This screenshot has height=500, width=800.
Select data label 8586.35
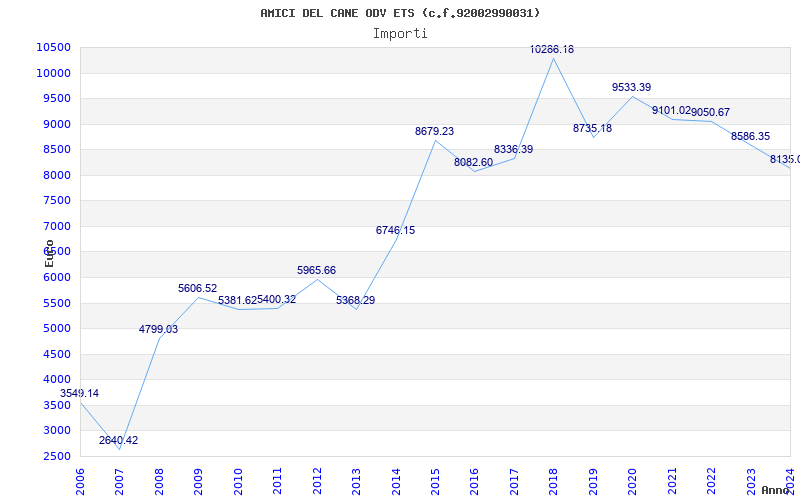coord(751,136)
